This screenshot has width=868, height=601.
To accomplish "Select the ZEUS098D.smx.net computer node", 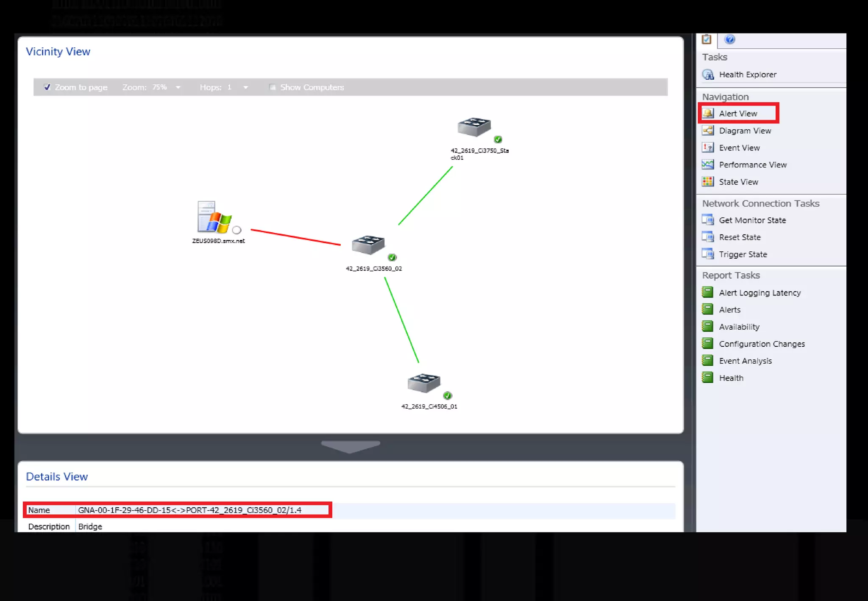I will pos(214,217).
